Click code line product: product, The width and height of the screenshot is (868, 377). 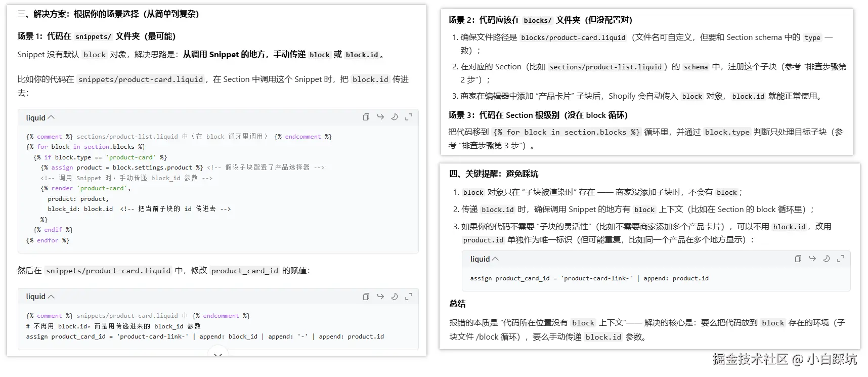click(x=78, y=199)
